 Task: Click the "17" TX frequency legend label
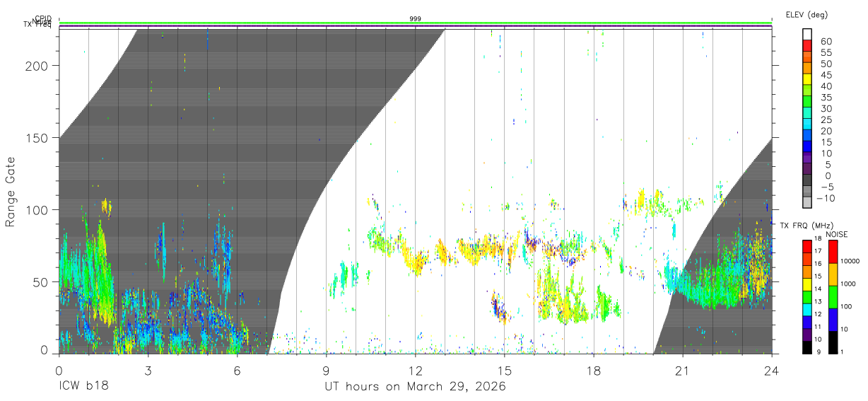[x=818, y=251]
